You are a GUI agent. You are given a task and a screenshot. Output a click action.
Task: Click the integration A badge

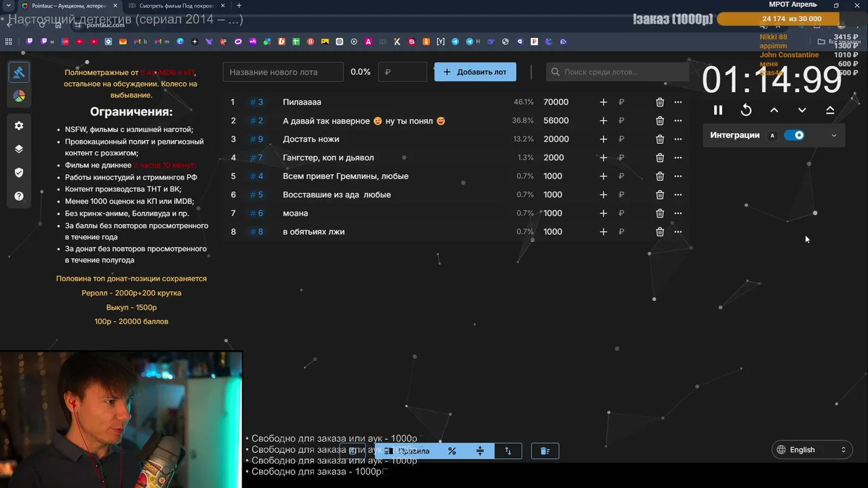pos(772,136)
